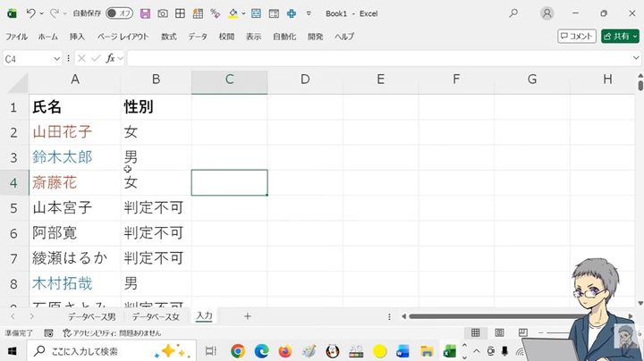This screenshot has width=644, height=361.
Task: Click the camera tool icon
Action: click(163, 13)
